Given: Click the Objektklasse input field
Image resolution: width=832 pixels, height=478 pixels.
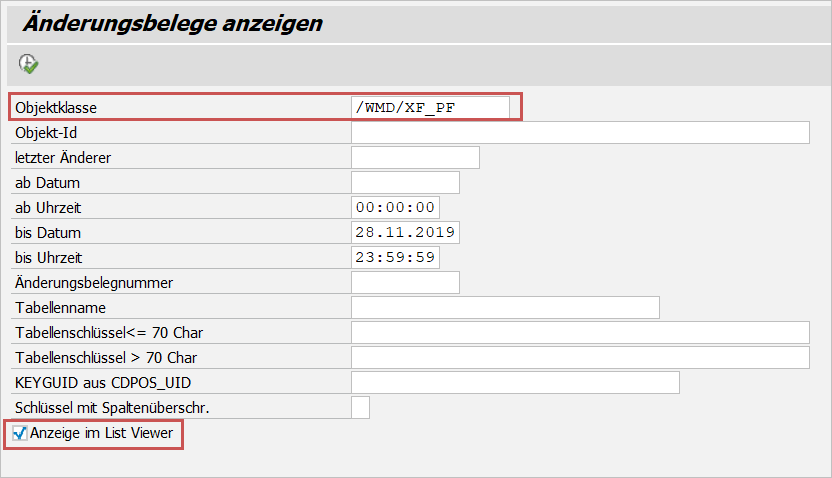Looking at the screenshot, I should (x=431, y=107).
